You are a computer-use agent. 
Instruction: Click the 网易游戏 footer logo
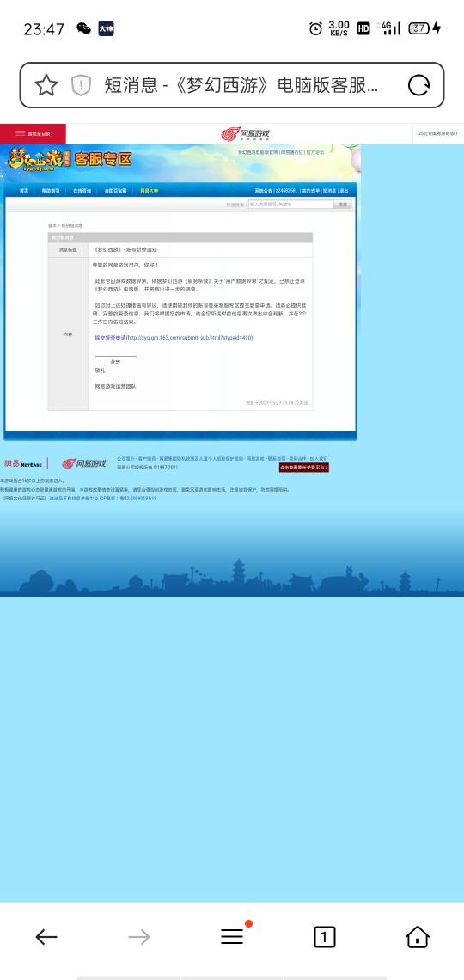[x=83, y=463]
